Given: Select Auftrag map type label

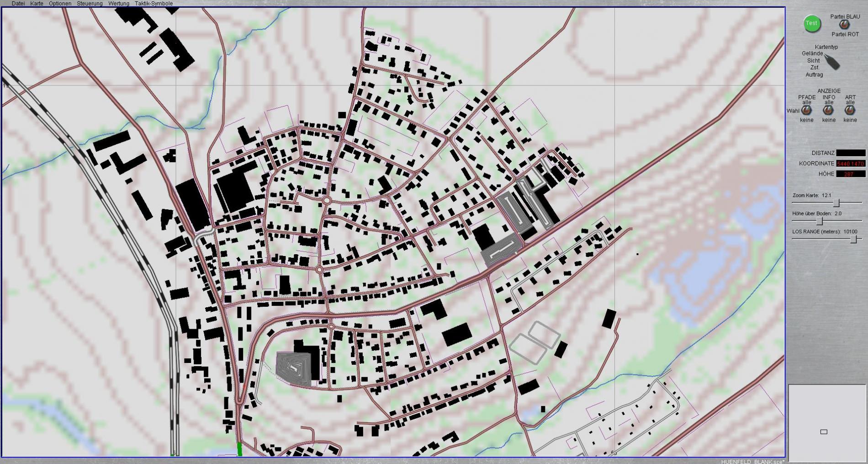Looking at the screenshot, I should click(x=814, y=75).
